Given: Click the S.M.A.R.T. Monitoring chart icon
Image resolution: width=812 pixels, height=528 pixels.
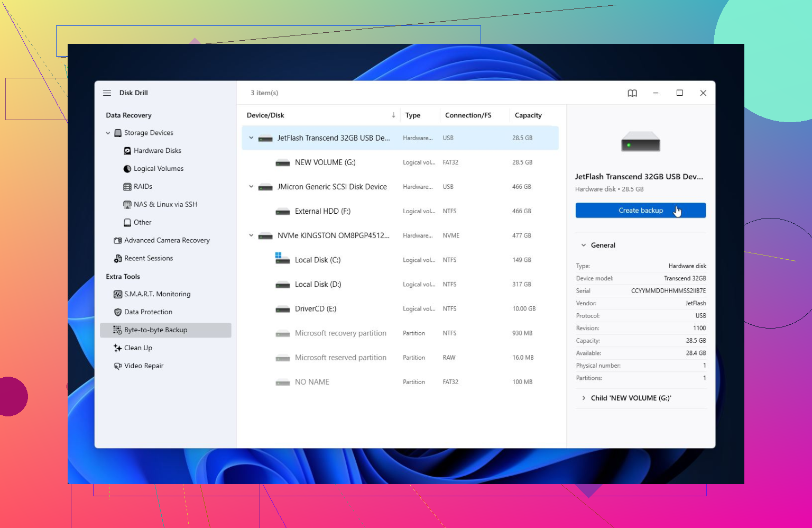Looking at the screenshot, I should click(x=118, y=294).
